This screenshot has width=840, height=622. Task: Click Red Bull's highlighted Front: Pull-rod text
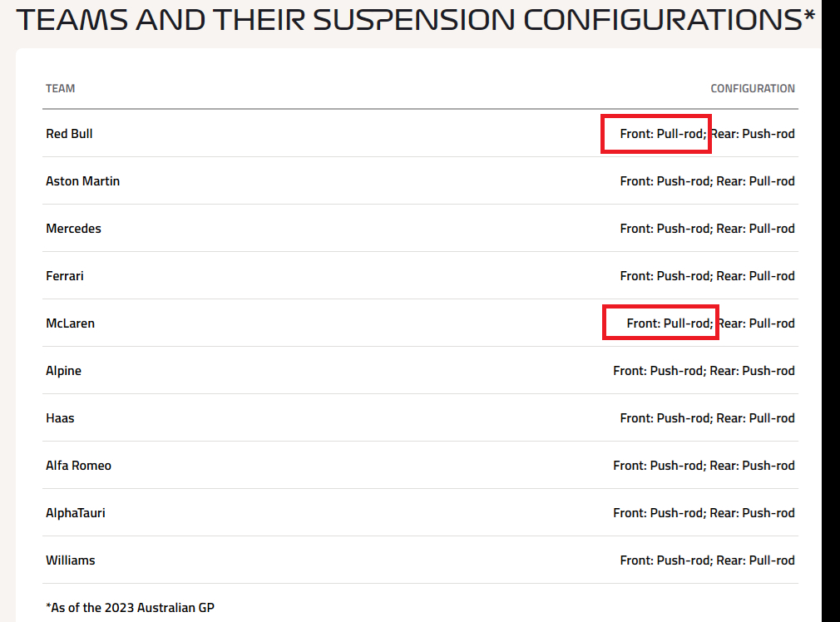663,133
